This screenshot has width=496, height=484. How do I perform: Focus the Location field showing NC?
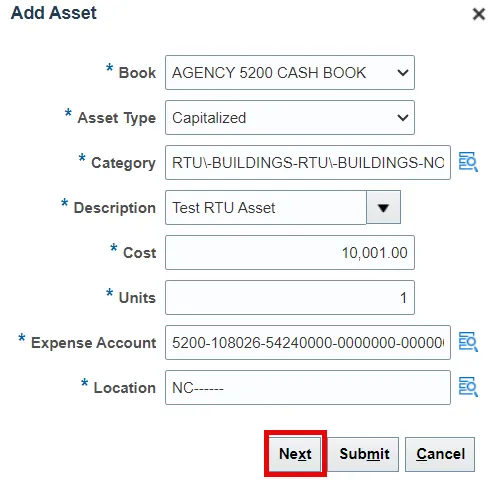(308, 387)
